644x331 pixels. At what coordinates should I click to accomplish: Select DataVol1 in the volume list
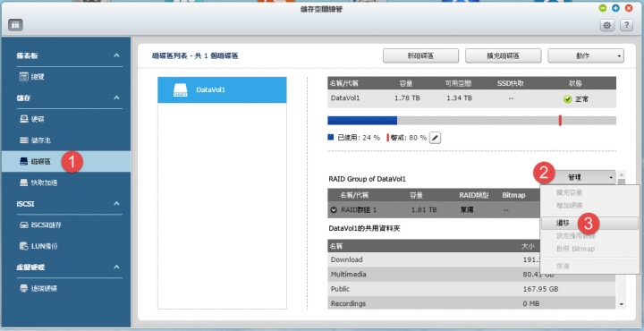[222, 90]
